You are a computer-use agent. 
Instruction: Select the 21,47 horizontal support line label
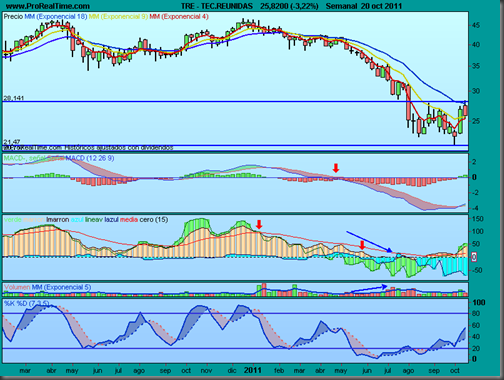12,142
